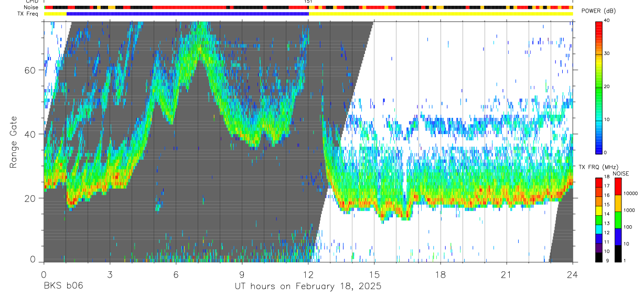
Task: Click the POWER (dB) colorbar title
Action: tap(598, 12)
